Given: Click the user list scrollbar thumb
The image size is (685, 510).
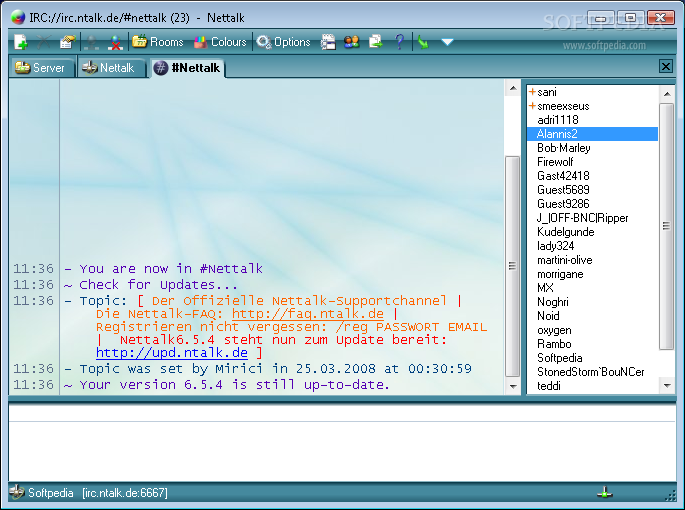Looking at the screenshot, I should 667,226.
